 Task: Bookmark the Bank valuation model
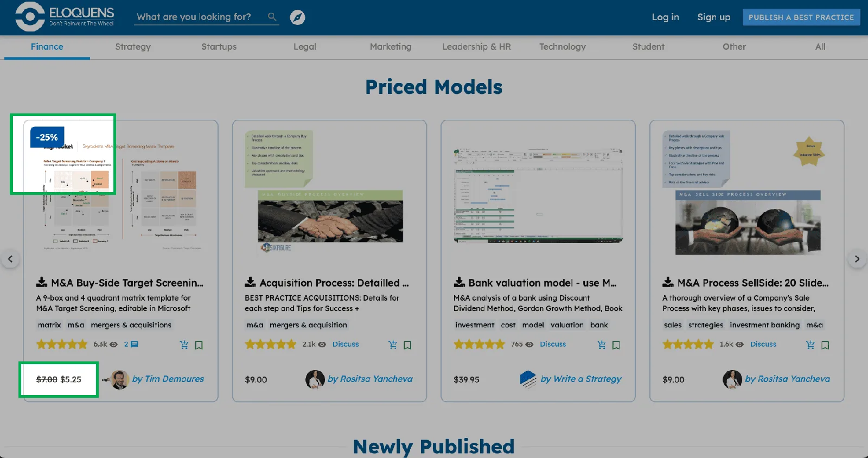[x=616, y=345]
